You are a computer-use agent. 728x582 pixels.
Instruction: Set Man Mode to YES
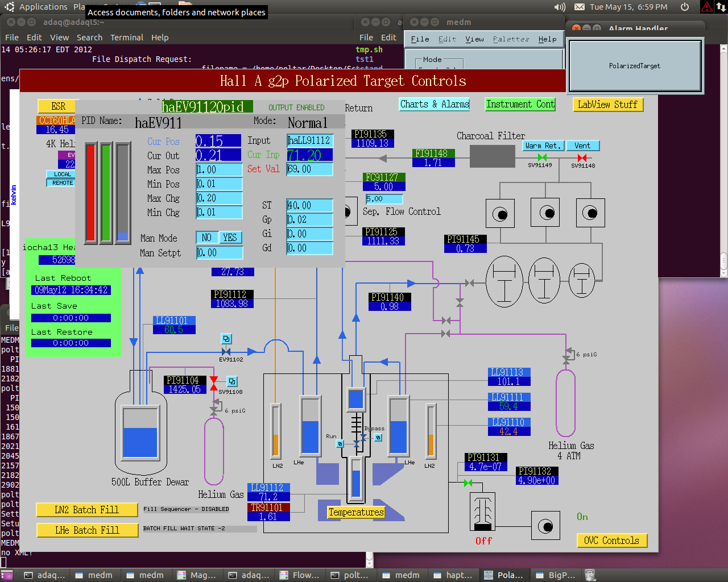(x=230, y=238)
